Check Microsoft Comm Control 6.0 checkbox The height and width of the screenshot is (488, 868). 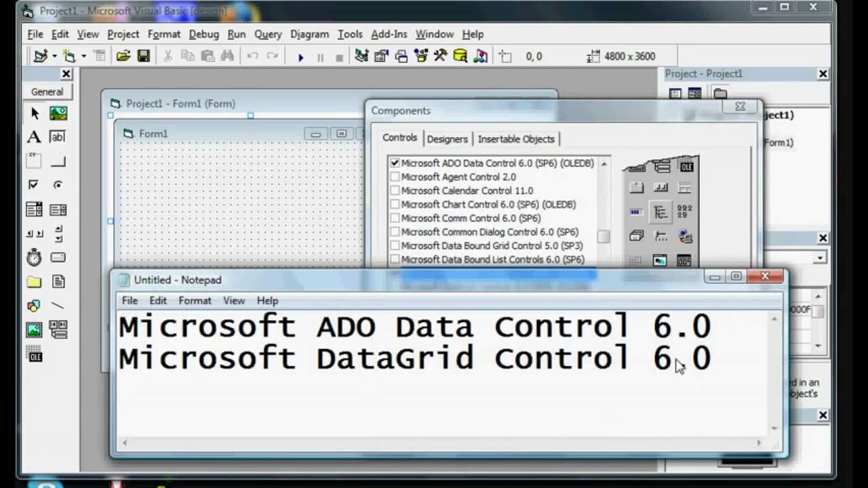coord(395,218)
